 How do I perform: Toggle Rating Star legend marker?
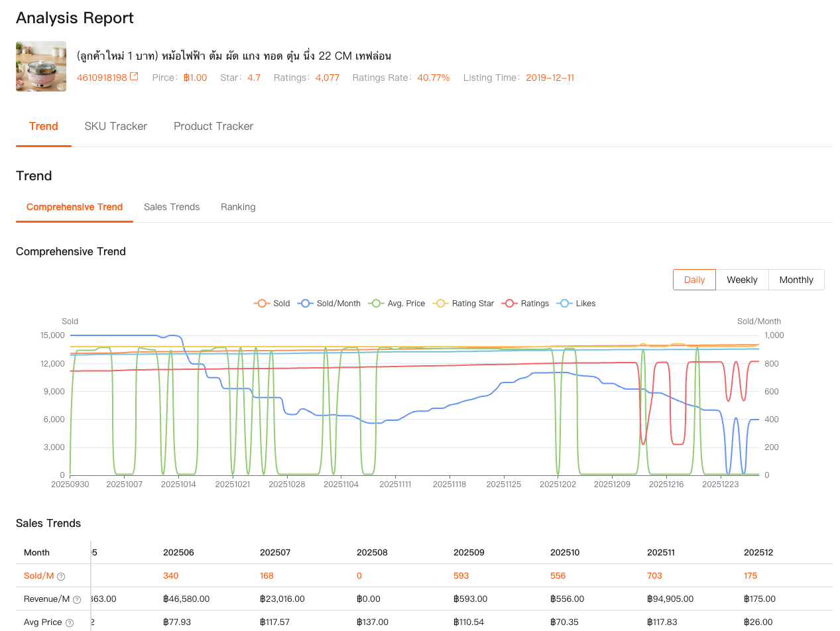pos(463,304)
